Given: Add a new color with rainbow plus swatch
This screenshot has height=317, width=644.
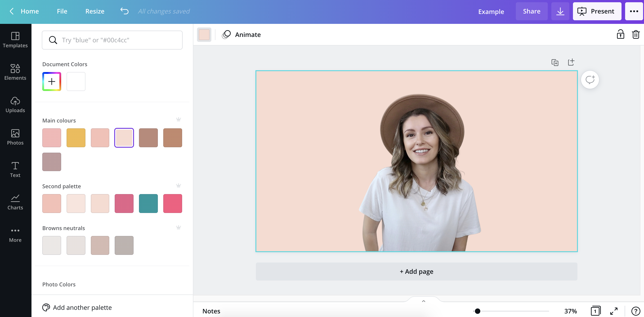Looking at the screenshot, I should 52,82.
